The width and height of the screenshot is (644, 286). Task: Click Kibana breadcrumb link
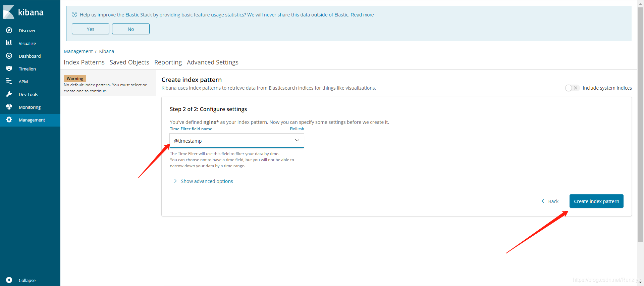click(x=107, y=51)
